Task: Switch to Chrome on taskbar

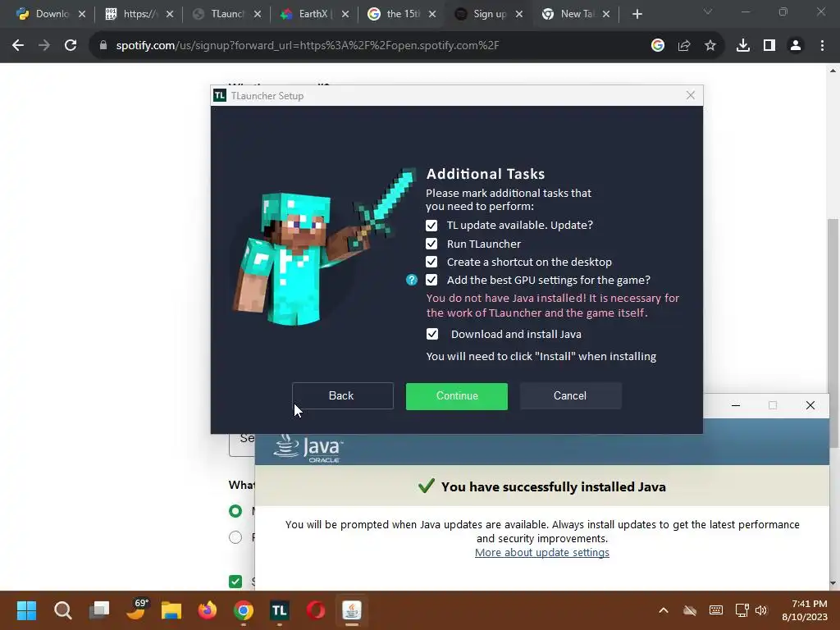Action: point(244,610)
